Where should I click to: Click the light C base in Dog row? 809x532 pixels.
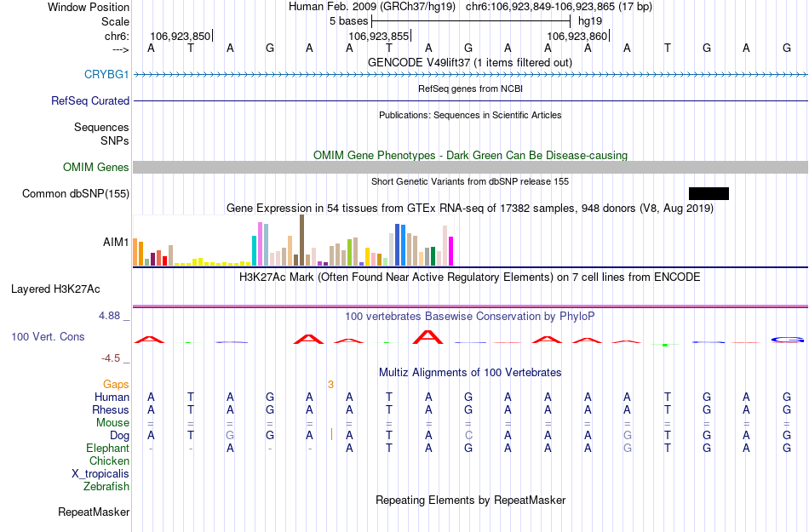coord(468,436)
